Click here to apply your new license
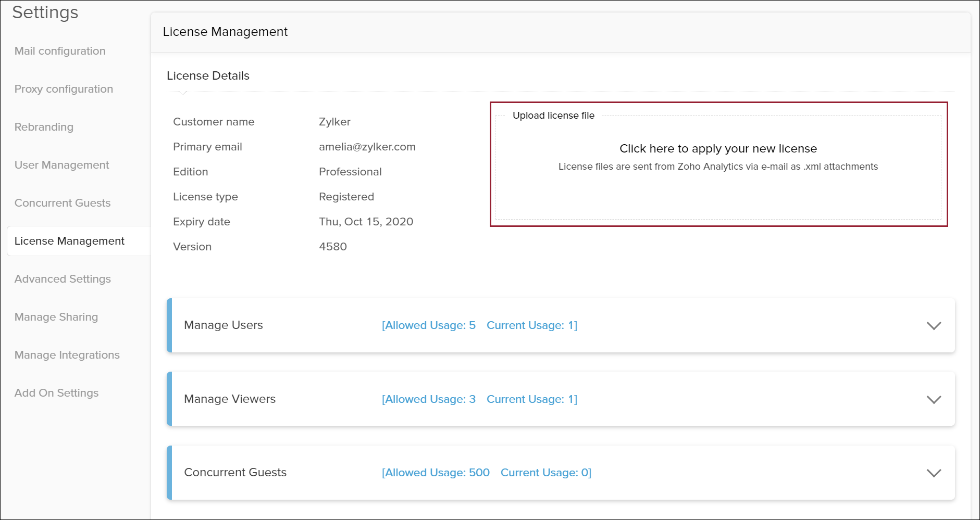This screenshot has height=520, width=980. (718, 149)
